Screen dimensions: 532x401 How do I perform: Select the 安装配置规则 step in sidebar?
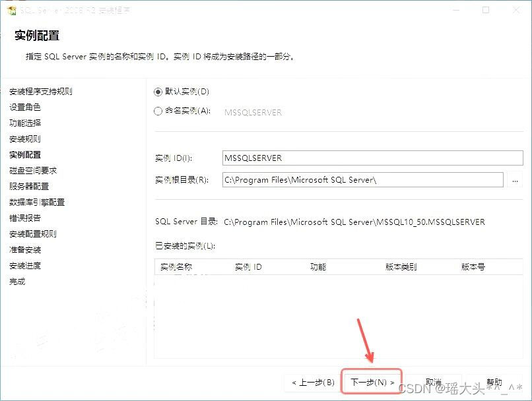pos(33,234)
